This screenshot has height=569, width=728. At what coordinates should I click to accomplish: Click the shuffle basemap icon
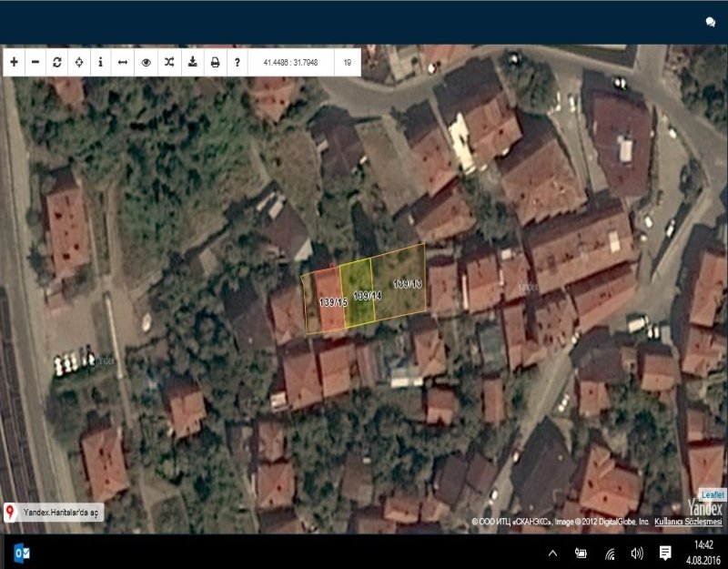(168, 63)
